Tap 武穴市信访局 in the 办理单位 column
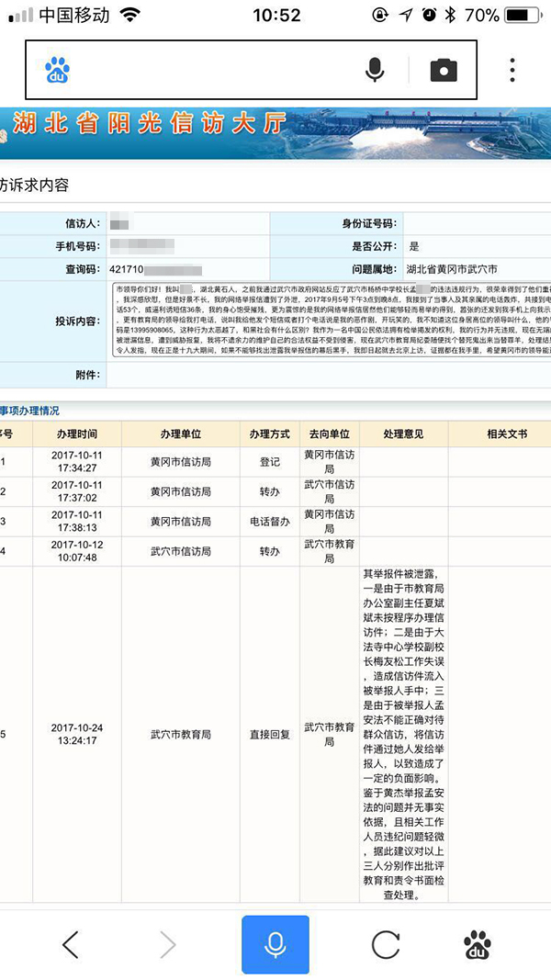551x980 pixels. [x=181, y=551]
